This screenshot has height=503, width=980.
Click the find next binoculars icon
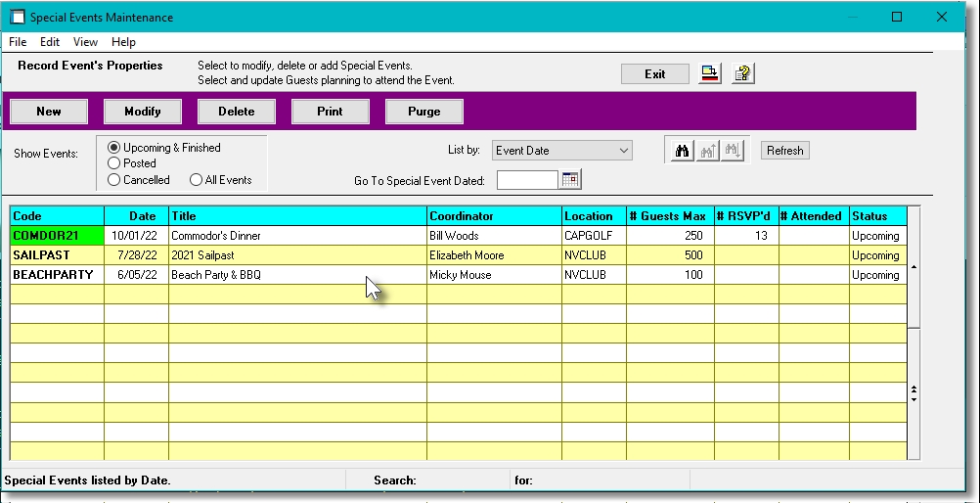733,151
